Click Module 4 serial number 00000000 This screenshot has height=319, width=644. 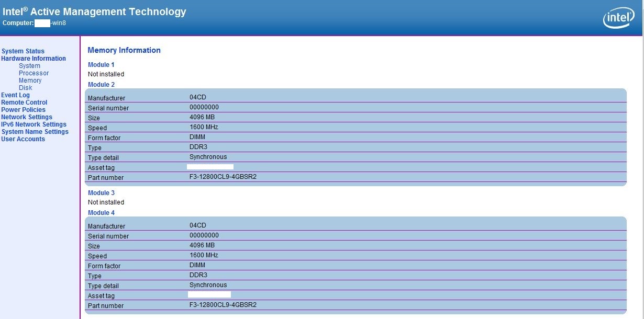point(204,235)
